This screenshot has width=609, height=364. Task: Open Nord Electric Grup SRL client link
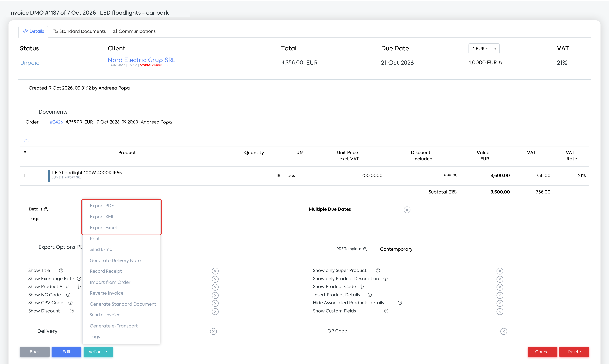141,60
